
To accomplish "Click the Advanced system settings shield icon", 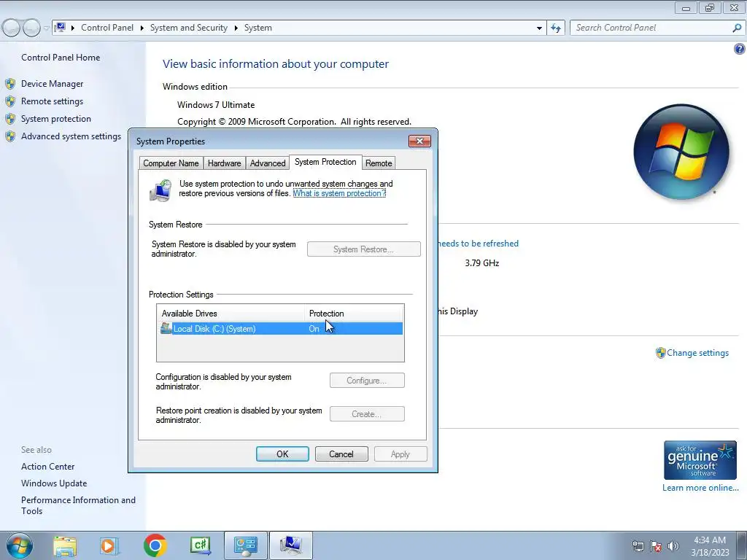I will pyautogui.click(x=10, y=136).
